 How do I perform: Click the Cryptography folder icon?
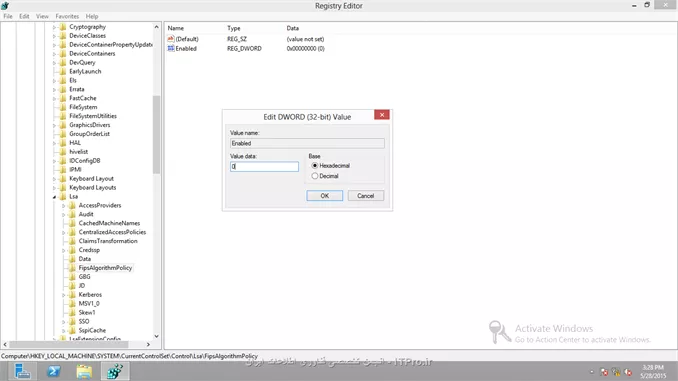[63, 27]
